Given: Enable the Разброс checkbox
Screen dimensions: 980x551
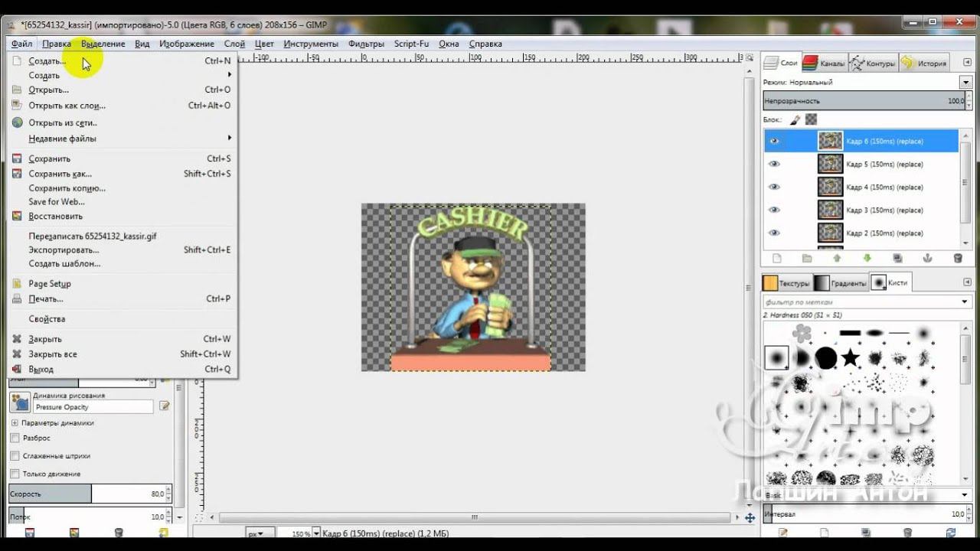Looking at the screenshot, I should pos(15,438).
